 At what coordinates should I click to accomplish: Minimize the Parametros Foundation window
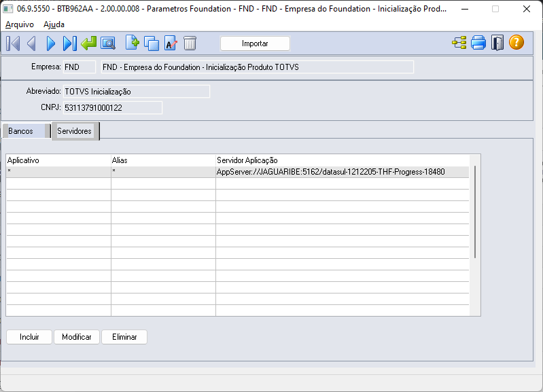point(465,9)
